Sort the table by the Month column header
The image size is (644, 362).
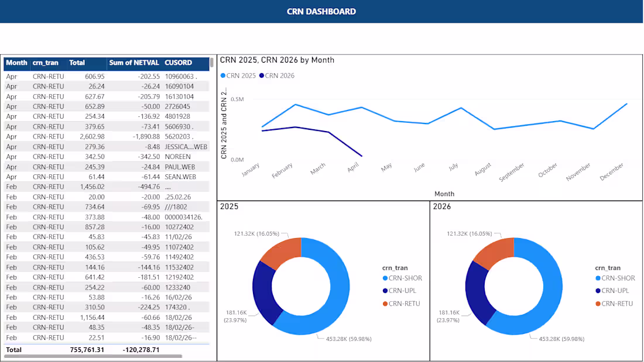(x=16, y=63)
